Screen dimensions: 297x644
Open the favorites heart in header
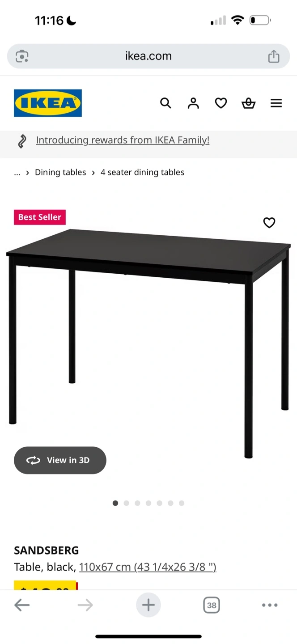[x=221, y=103]
